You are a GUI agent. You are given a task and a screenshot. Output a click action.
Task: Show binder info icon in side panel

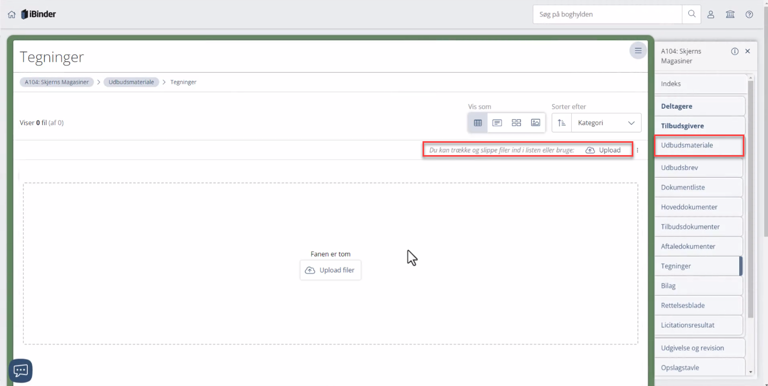tap(735, 51)
